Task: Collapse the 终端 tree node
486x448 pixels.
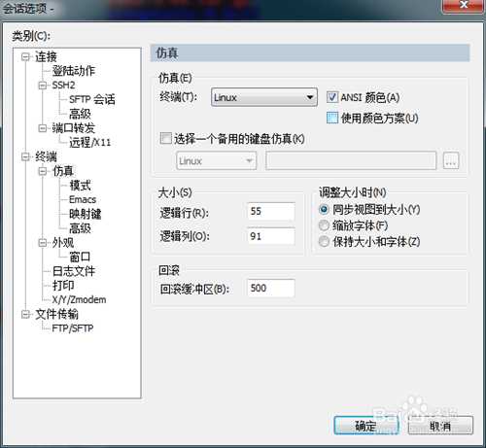Action: tap(25, 156)
